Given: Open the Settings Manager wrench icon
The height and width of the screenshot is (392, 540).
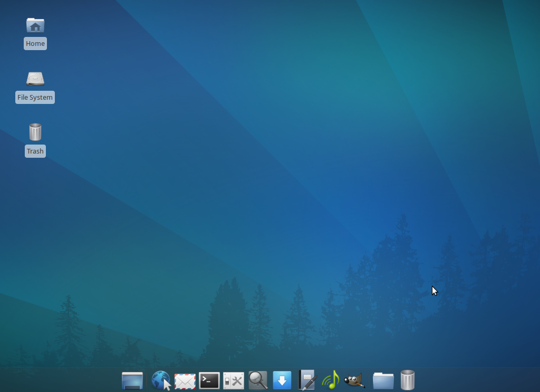Looking at the screenshot, I should pyautogui.click(x=234, y=380).
